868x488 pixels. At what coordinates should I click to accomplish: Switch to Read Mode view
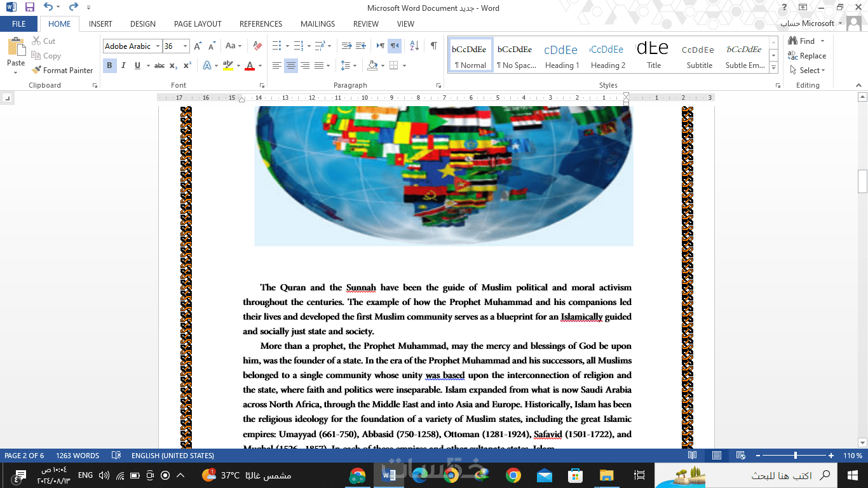pos(693,456)
